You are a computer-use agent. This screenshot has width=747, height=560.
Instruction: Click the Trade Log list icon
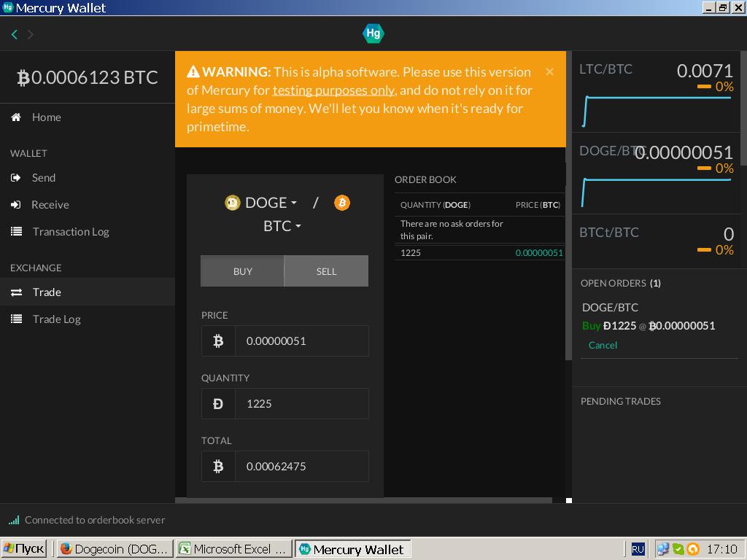(x=16, y=319)
